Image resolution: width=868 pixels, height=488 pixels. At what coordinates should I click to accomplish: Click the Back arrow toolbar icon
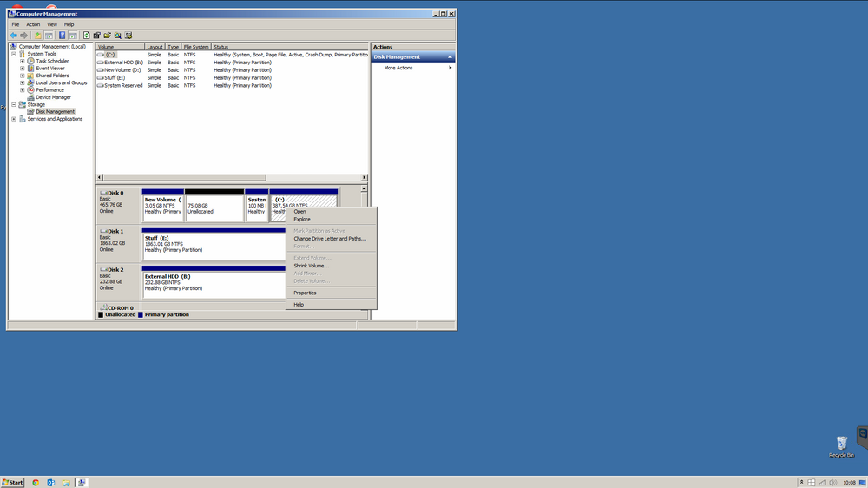click(x=13, y=36)
